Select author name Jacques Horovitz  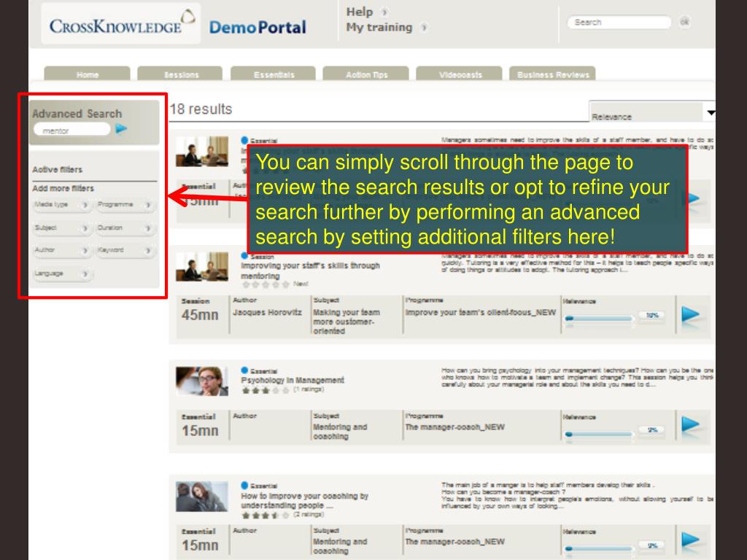tap(267, 312)
